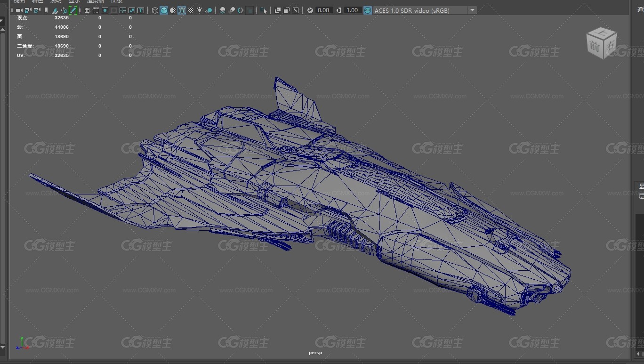The width and height of the screenshot is (644, 364).
Task: Toggle Use Default Material icon
Action: (x=173, y=10)
